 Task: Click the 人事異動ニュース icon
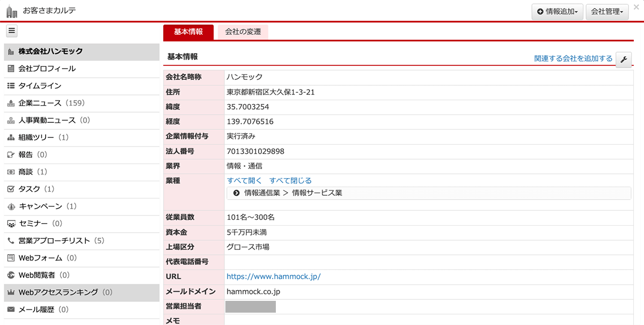pos(11,120)
